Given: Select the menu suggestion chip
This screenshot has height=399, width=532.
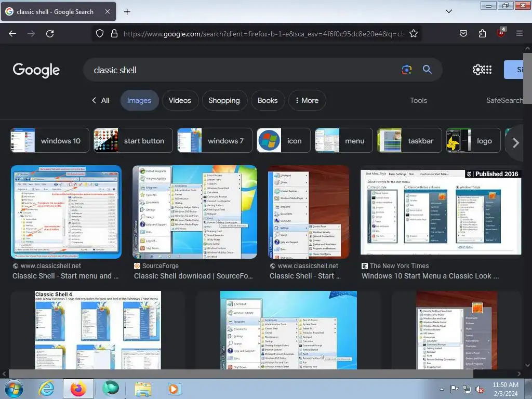Looking at the screenshot, I should 344,140.
